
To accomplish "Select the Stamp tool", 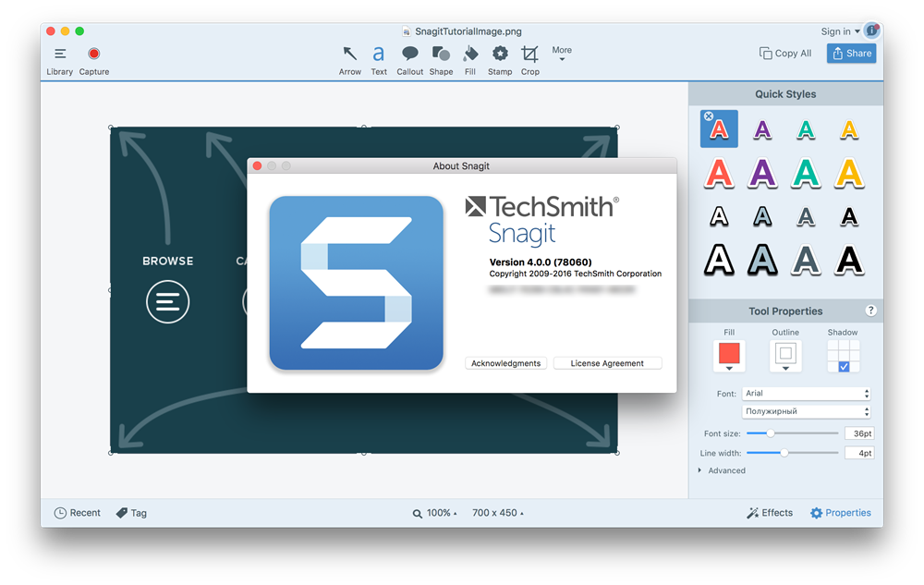I will click(x=500, y=61).
